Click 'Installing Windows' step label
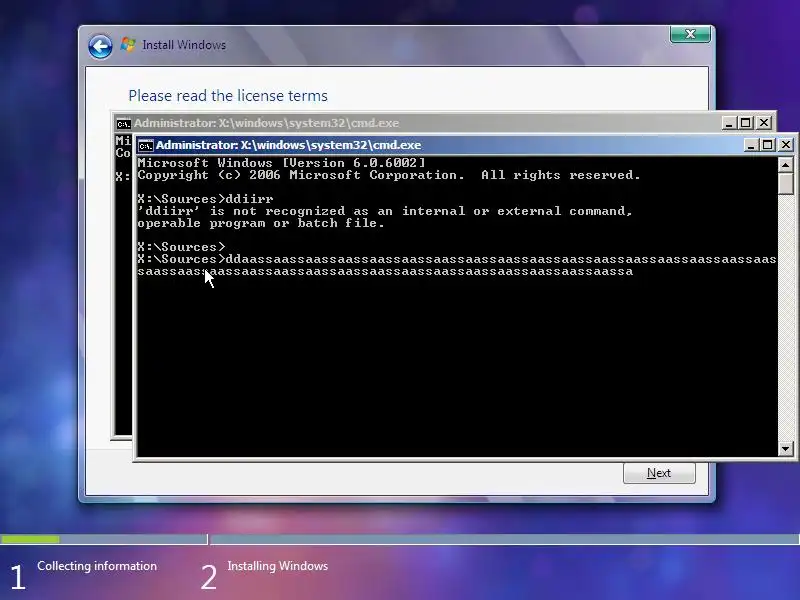Viewport: 800px width, 600px height. [278, 566]
